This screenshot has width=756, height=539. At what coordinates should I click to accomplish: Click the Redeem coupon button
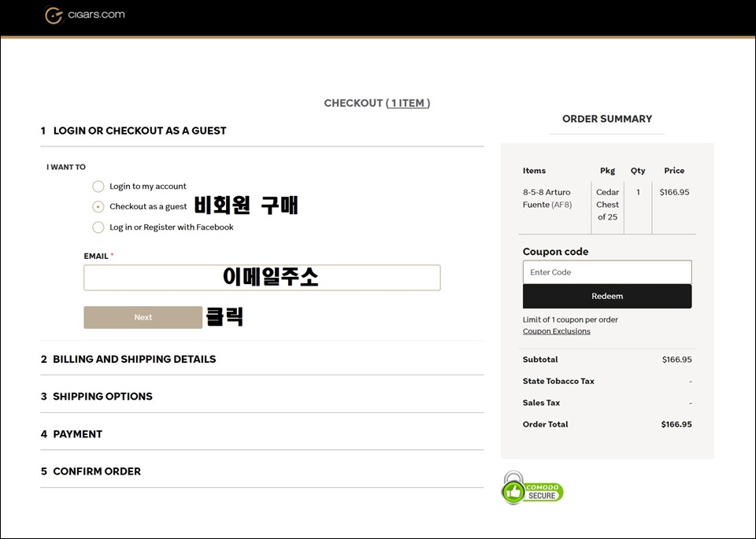coord(607,296)
